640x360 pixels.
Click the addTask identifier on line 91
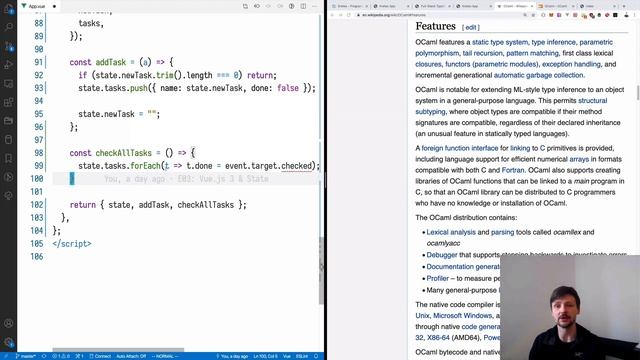111,62
